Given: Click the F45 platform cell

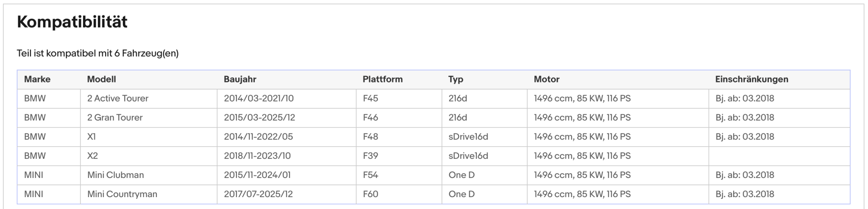Looking at the screenshot, I should pos(399,99).
